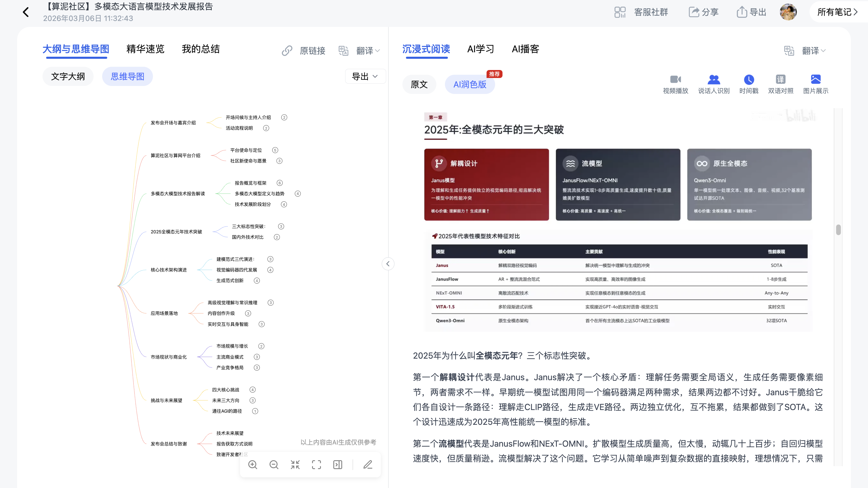The width and height of the screenshot is (868, 488).
Task: Select the 原文 version
Action: pos(419,84)
